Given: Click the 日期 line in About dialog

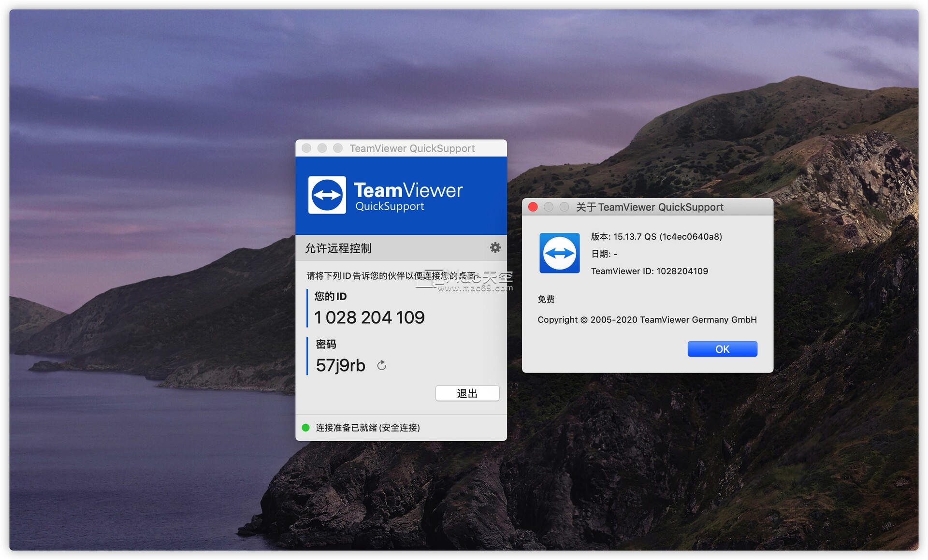Looking at the screenshot, I should click(x=604, y=254).
